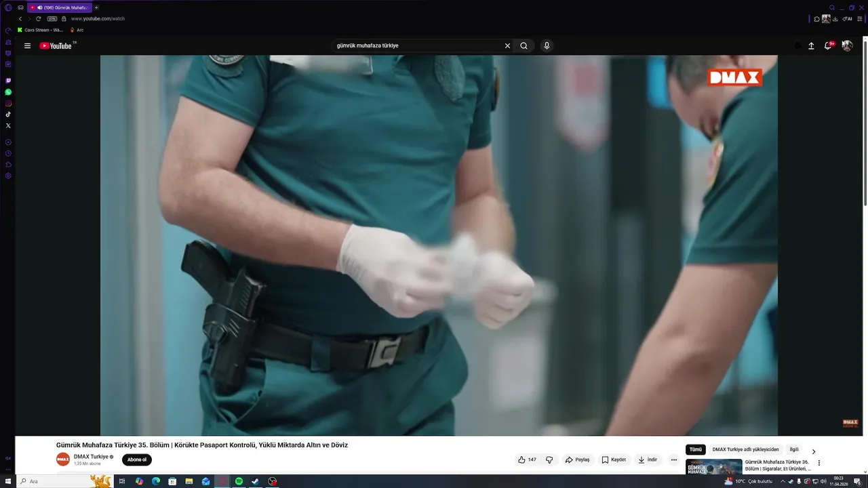Open the YouTube account avatar menu
Viewport: 868px width, 488px height.
pos(847,46)
